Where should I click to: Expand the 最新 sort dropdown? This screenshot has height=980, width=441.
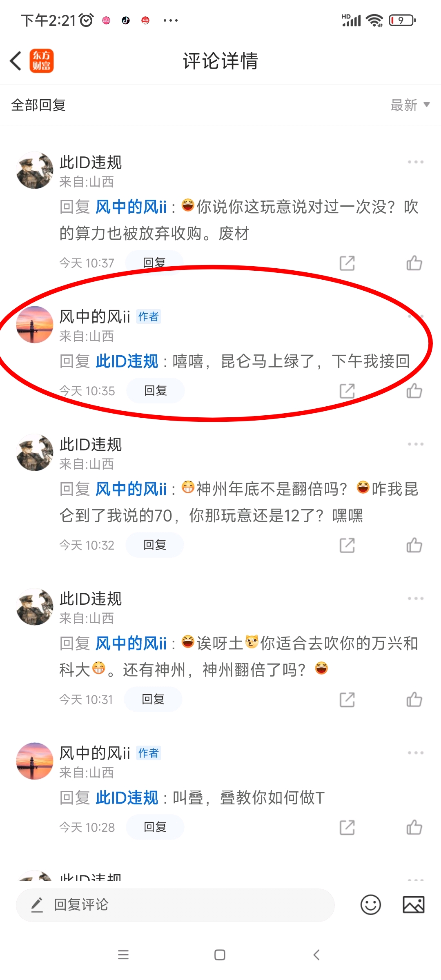point(410,105)
